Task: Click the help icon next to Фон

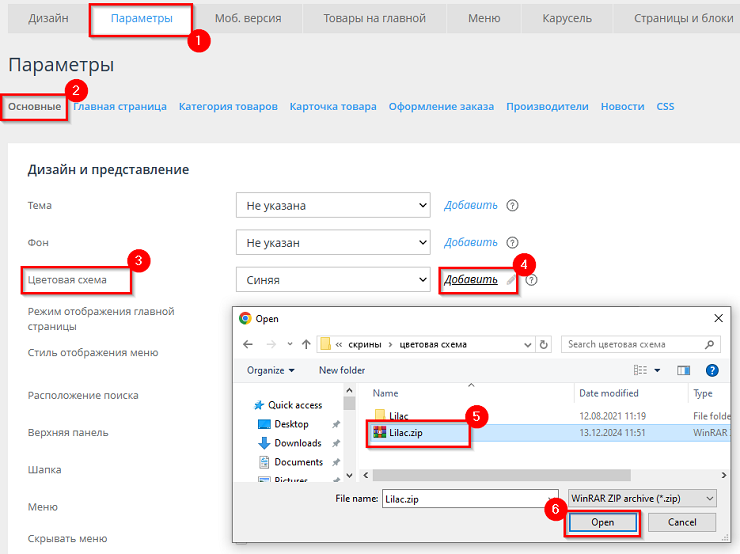Action: point(512,243)
